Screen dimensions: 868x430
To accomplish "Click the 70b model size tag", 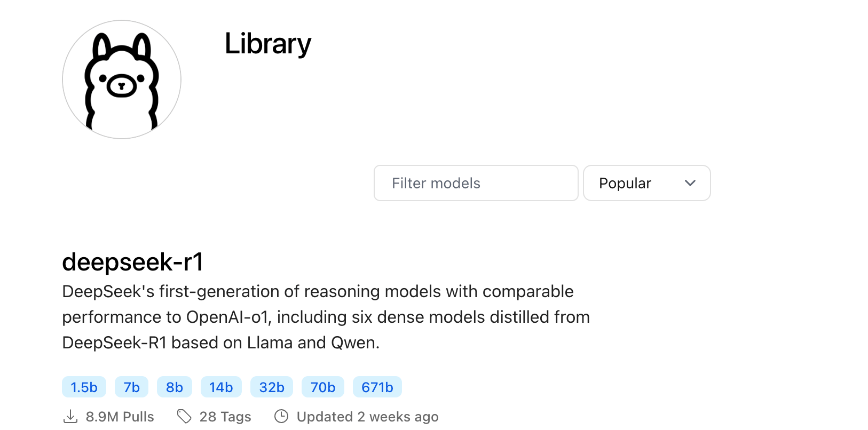I will coord(323,387).
